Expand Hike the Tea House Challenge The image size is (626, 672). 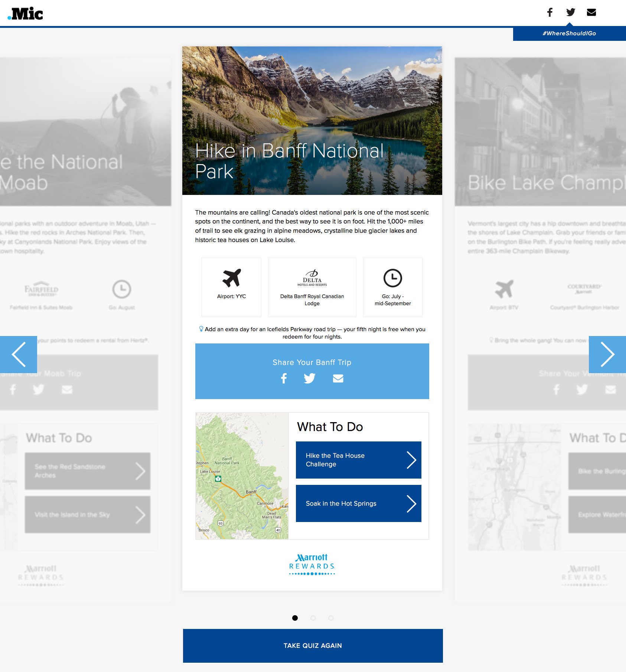pos(358,460)
